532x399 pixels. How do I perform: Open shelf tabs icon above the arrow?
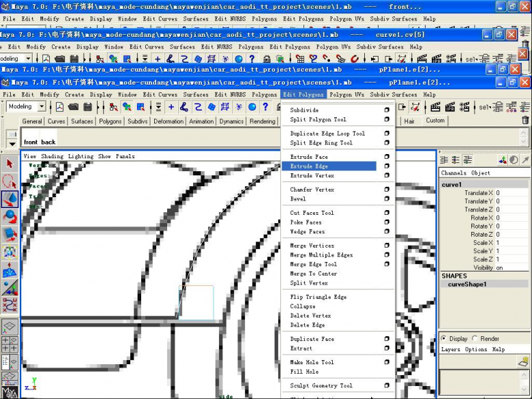pos(12,134)
